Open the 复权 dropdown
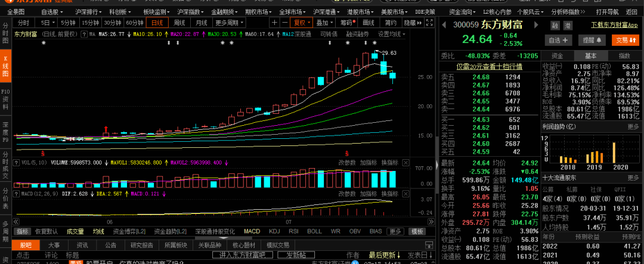Image resolution: width=644 pixels, height=264 pixels. [x=302, y=23]
